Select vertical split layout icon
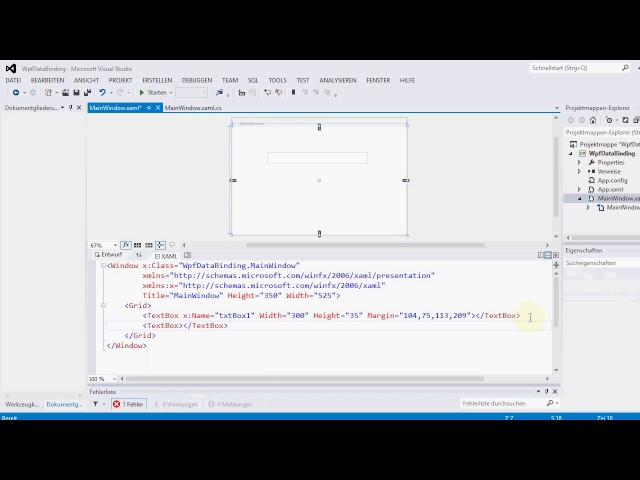 tap(541, 255)
